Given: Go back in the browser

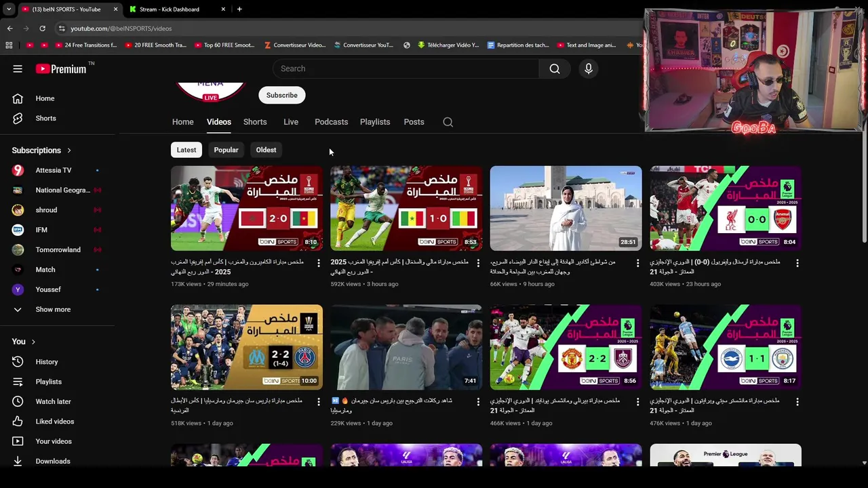Looking at the screenshot, I should pyautogui.click(x=10, y=28).
